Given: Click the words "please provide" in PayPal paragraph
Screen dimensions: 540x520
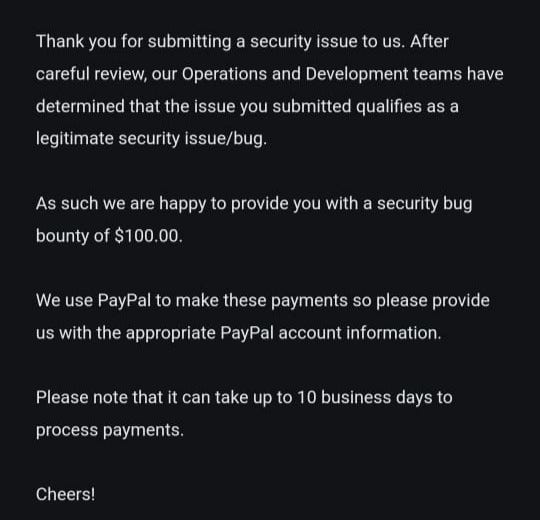Looking at the screenshot, I should [x=433, y=301].
